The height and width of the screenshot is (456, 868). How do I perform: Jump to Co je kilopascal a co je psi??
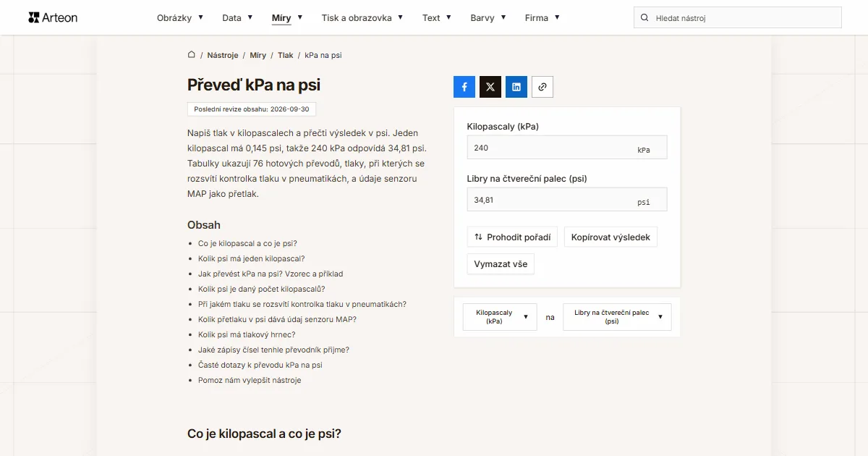[247, 244]
